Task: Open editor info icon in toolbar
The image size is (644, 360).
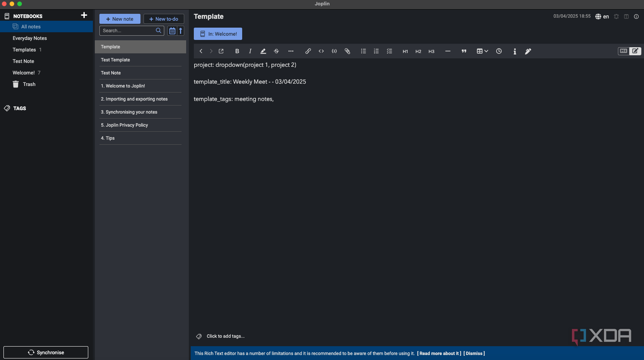Action: (515, 51)
